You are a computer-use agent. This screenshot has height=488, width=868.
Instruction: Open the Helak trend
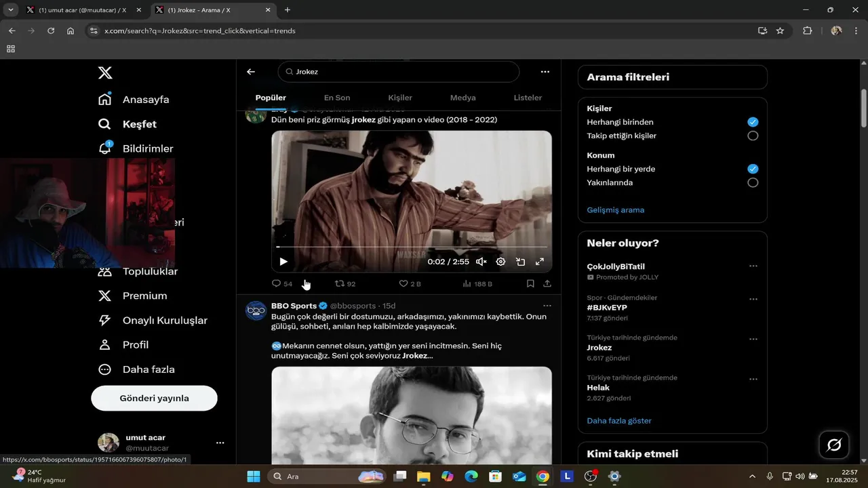click(597, 388)
